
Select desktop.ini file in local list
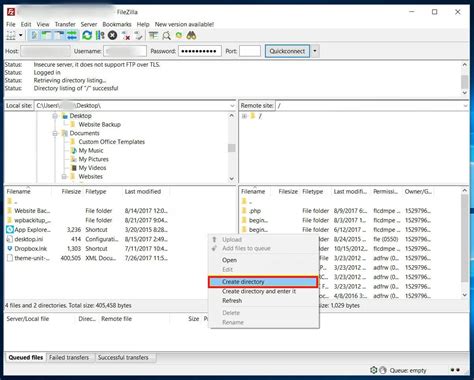coord(87,239)
